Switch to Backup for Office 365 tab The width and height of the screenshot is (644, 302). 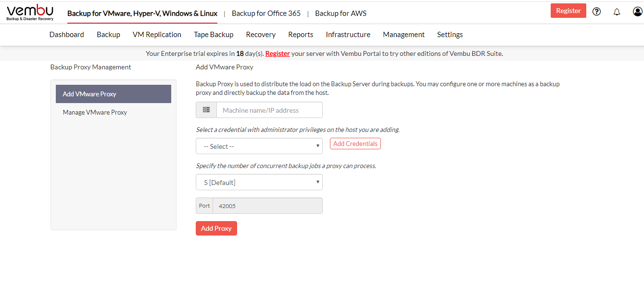[x=266, y=13]
